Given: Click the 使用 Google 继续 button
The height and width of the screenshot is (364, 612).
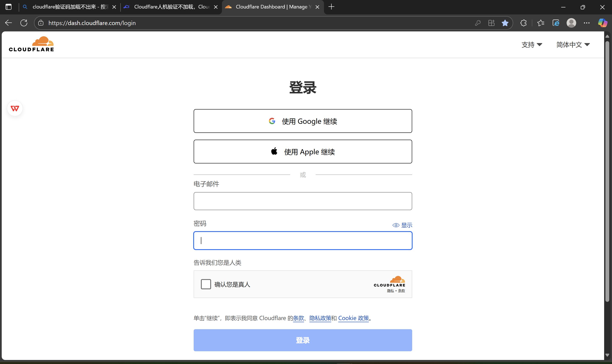Looking at the screenshot, I should (302, 121).
